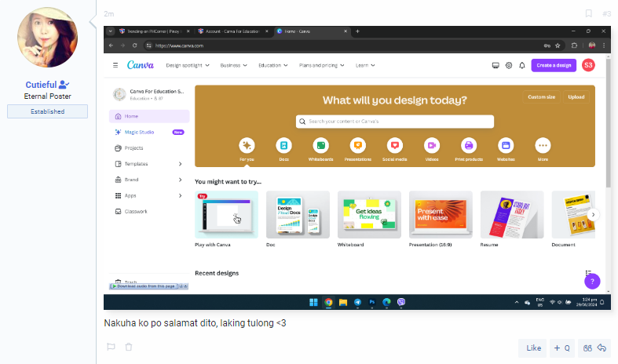
Task: Click the Canva search content field
Action: [x=394, y=122]
